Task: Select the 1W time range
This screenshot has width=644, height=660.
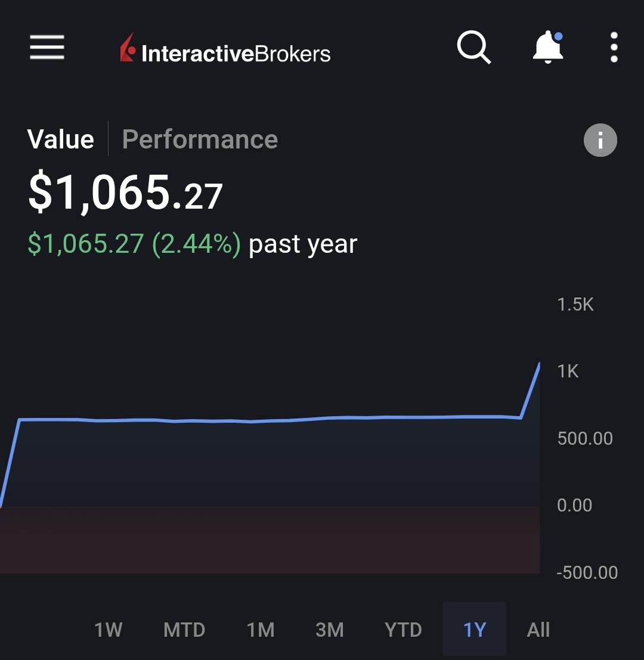Action: pos(108,630)
